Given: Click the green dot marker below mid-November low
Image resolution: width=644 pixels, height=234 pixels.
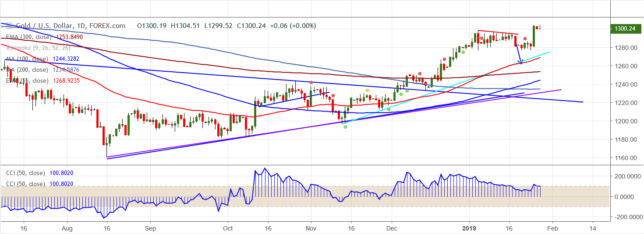Looking at the screenshot, I should 345,127.
